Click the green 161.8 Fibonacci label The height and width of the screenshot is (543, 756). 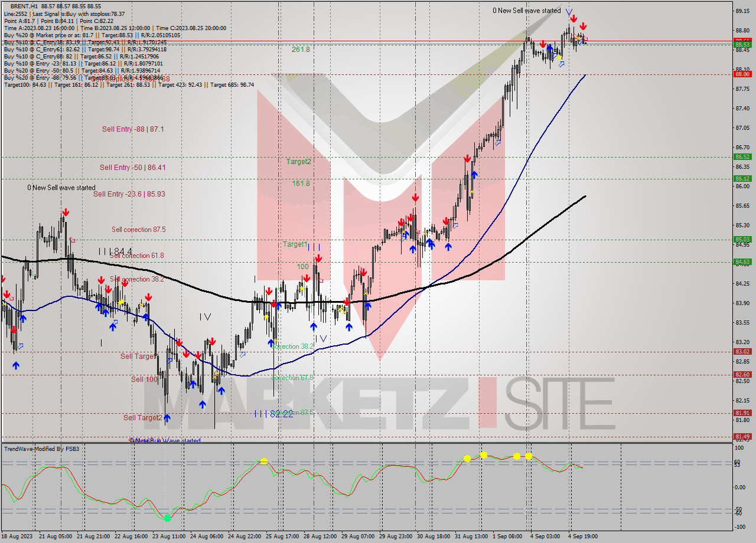tap(301, 184)
